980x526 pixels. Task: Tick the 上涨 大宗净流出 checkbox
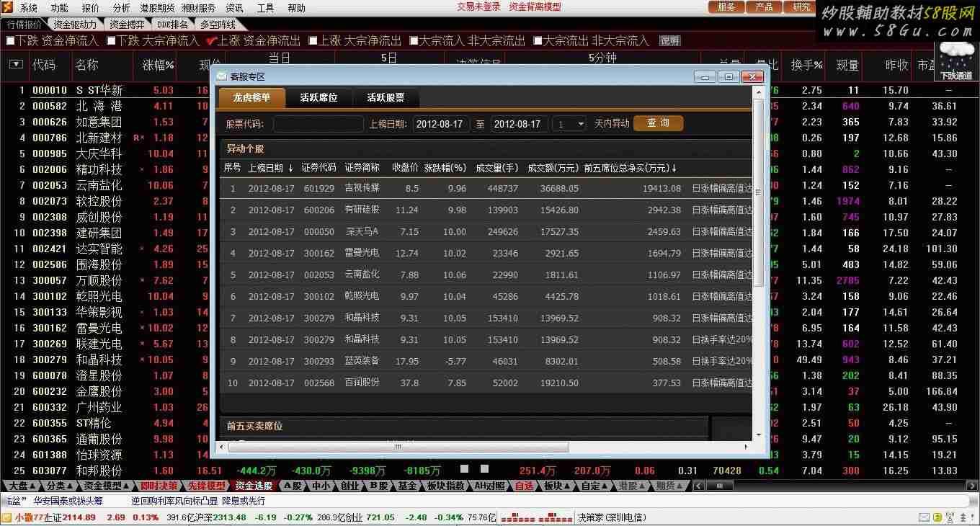point(313,41)
